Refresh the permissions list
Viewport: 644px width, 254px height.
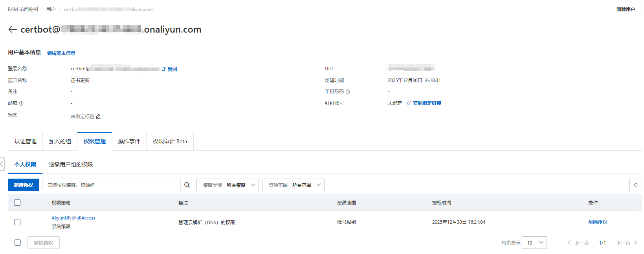pyautogui.click(x=635, y=185)
